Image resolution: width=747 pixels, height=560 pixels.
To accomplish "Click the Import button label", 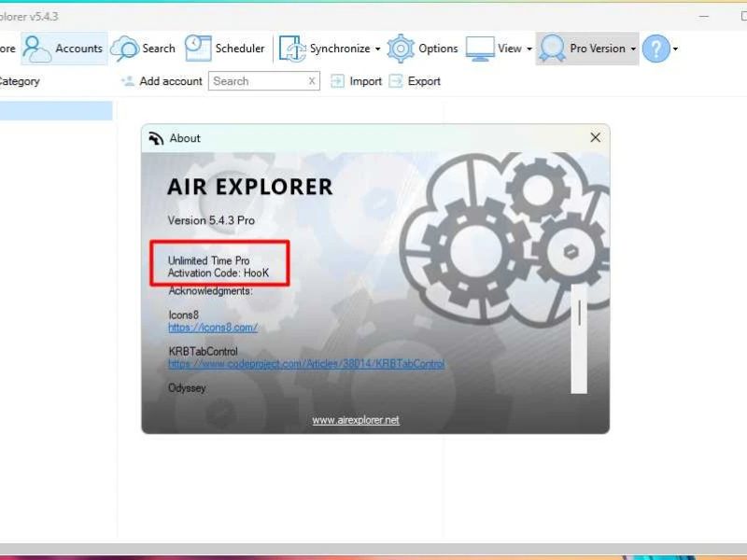I will tap(365, 81).
